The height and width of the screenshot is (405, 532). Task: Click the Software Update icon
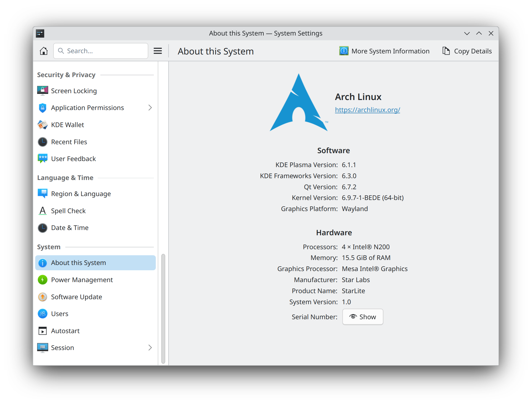click(42, 297)
